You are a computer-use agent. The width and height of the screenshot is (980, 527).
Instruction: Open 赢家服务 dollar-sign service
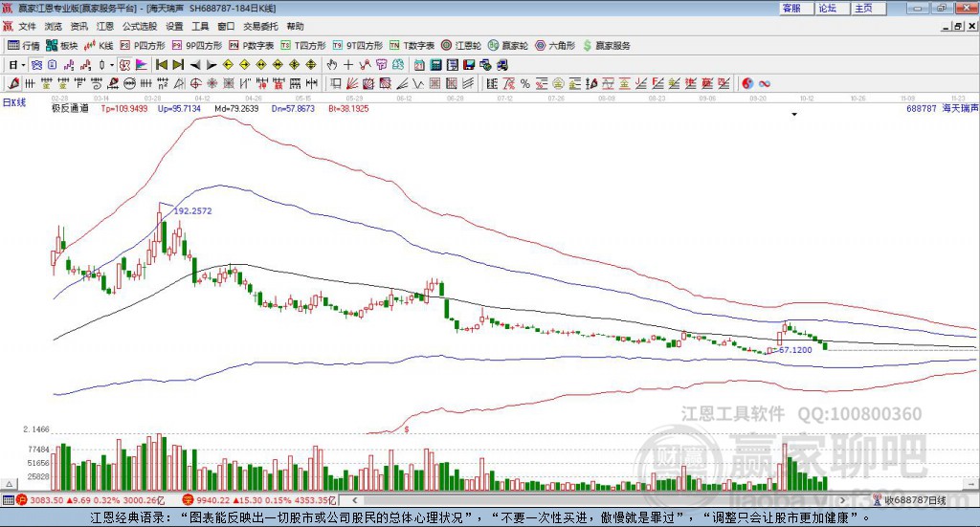coord(607,46)
